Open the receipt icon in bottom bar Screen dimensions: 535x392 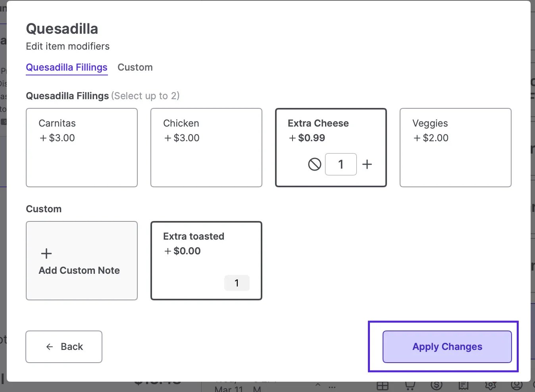click(x=464, y=386)
